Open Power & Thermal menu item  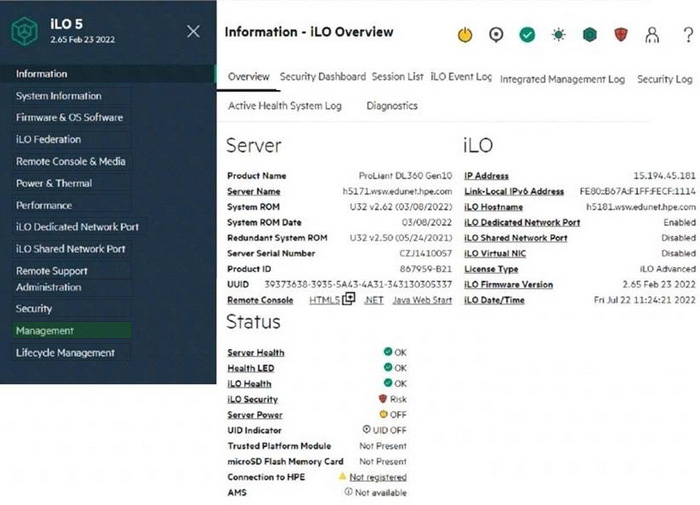pos(54,184)
